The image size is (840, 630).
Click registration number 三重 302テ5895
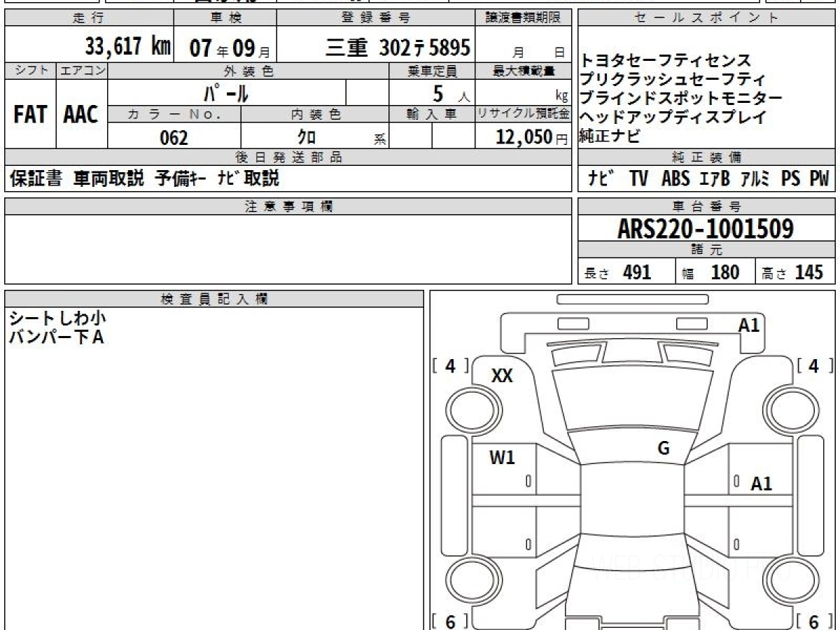398,47
